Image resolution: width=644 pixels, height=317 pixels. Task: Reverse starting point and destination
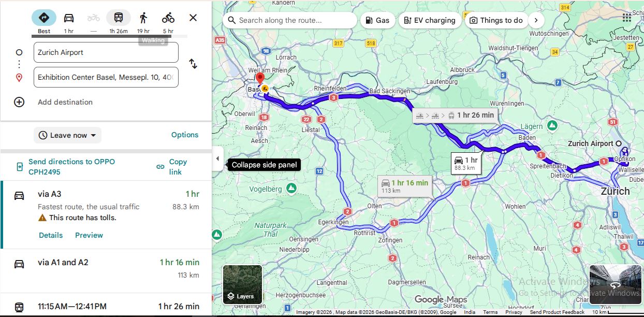tap(193, 64)
